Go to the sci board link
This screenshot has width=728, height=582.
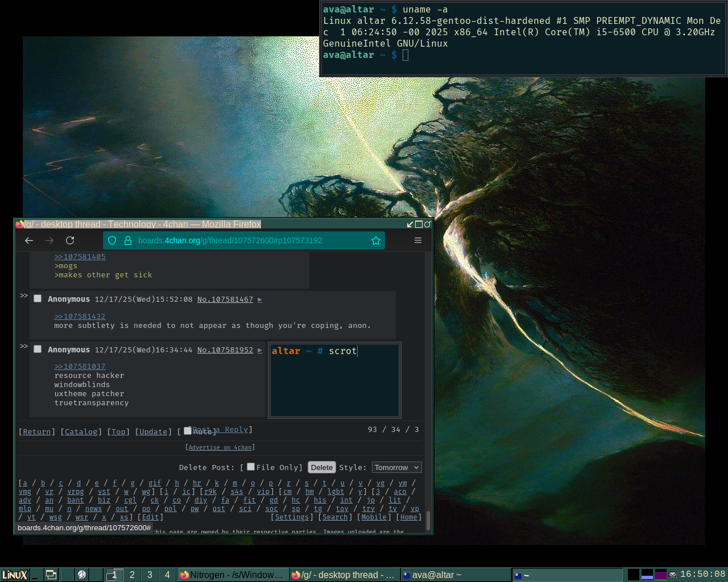point(245,509)
